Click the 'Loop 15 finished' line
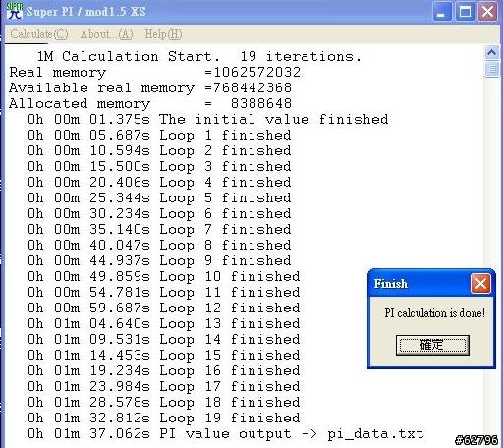Screen dimensions: 503x448 pos(164,356)
